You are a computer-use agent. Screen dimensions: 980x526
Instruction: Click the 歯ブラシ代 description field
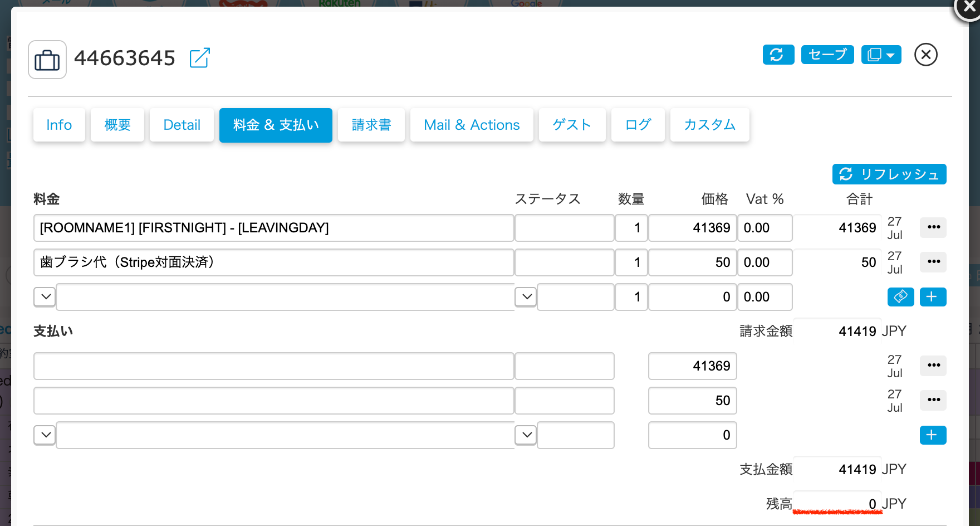coord(273,262)
